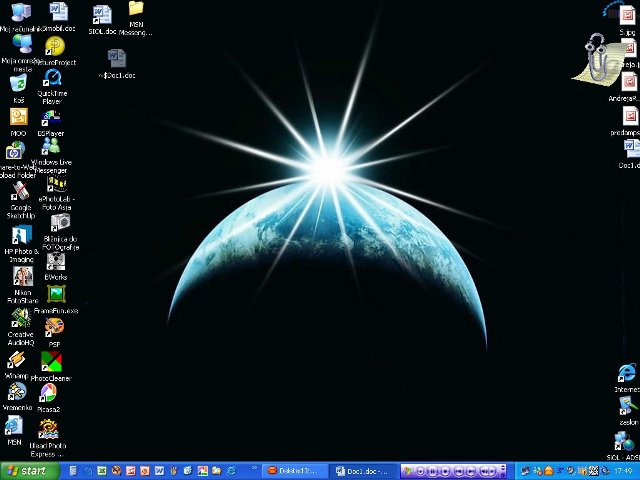Launch the BWorks shortcut icon

56,261
